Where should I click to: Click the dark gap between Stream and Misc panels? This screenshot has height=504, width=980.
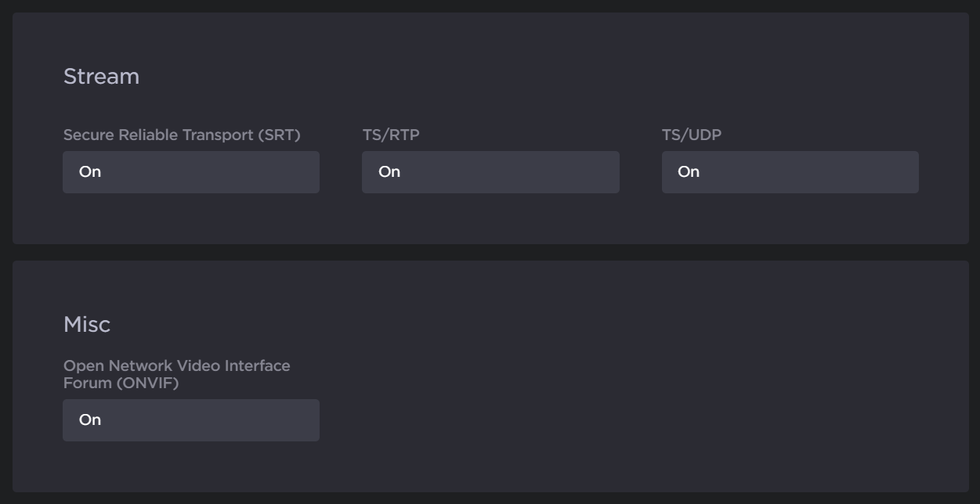[x=490, y=252]
